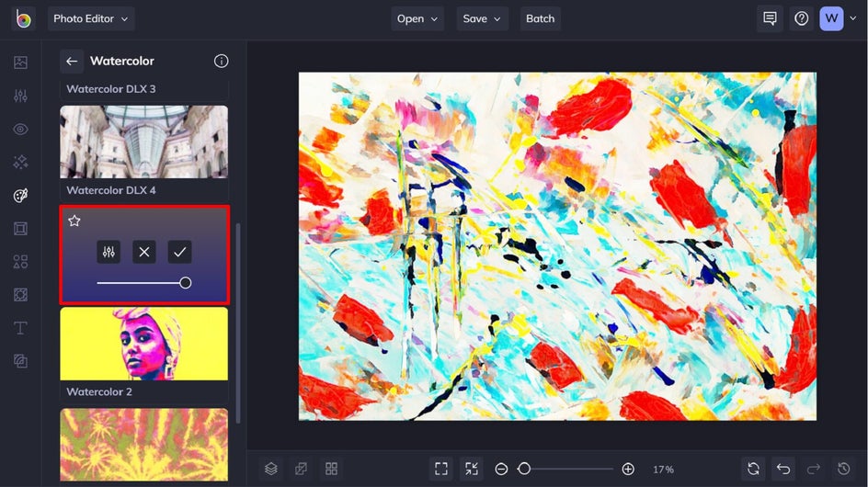Click the effects panel scrollbar
Image resolution: width=868 pixels, height=487 pixels.
(238, 323)
